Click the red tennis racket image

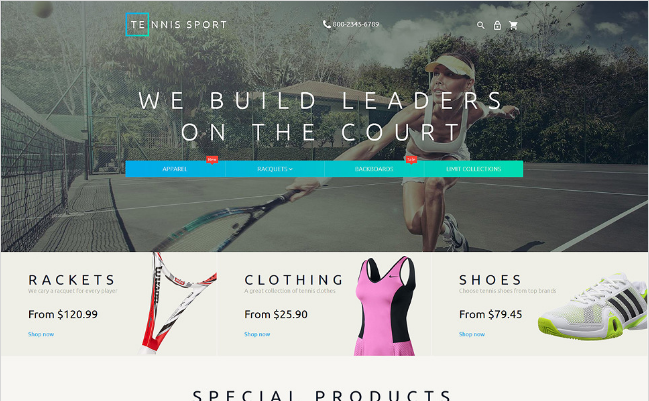coord(178,303)
